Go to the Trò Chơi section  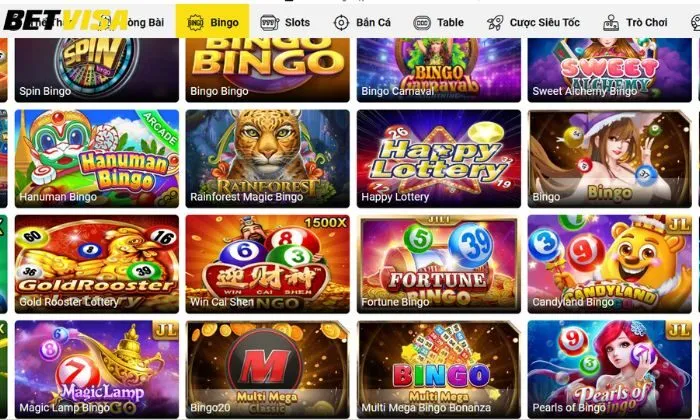635,22
